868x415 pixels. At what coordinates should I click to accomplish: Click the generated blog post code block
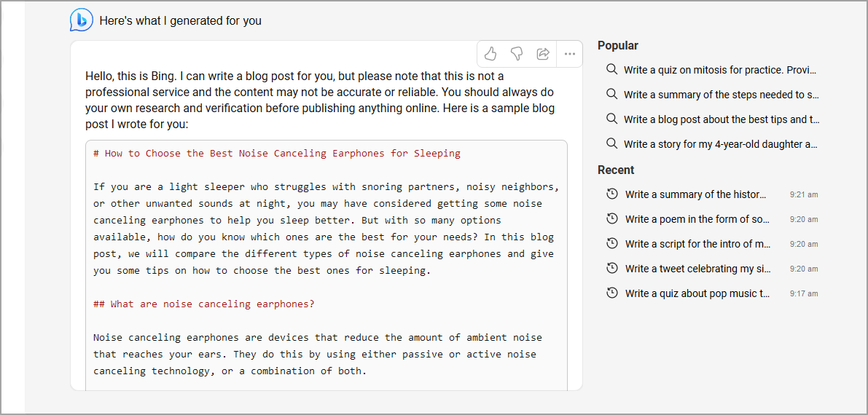click(x=327, y=262)
